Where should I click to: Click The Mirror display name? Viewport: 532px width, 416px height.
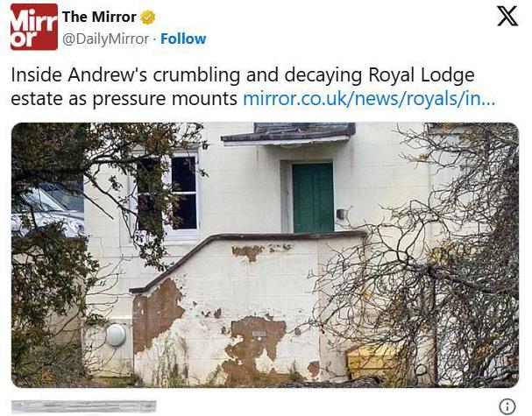99,17
